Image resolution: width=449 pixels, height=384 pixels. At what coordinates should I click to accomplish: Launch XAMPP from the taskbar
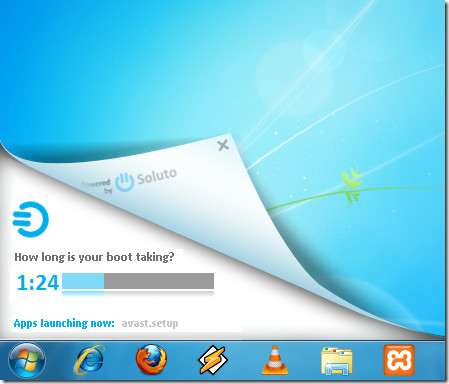pos(399,360)
